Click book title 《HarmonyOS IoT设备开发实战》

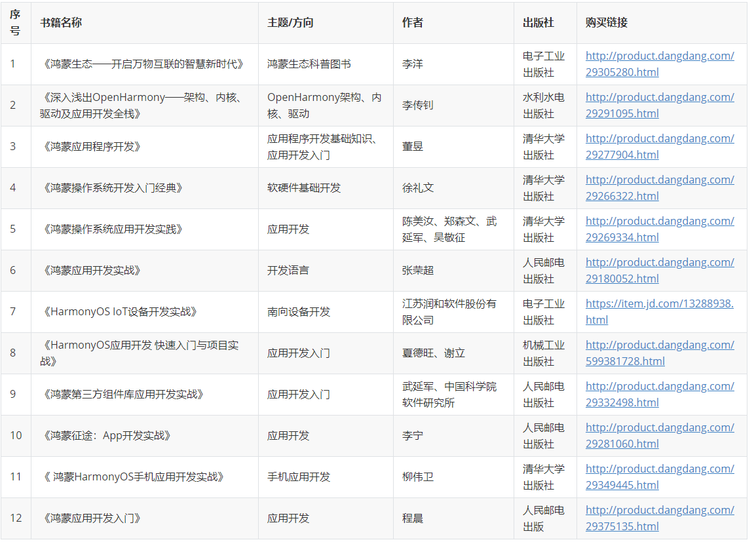119,312
